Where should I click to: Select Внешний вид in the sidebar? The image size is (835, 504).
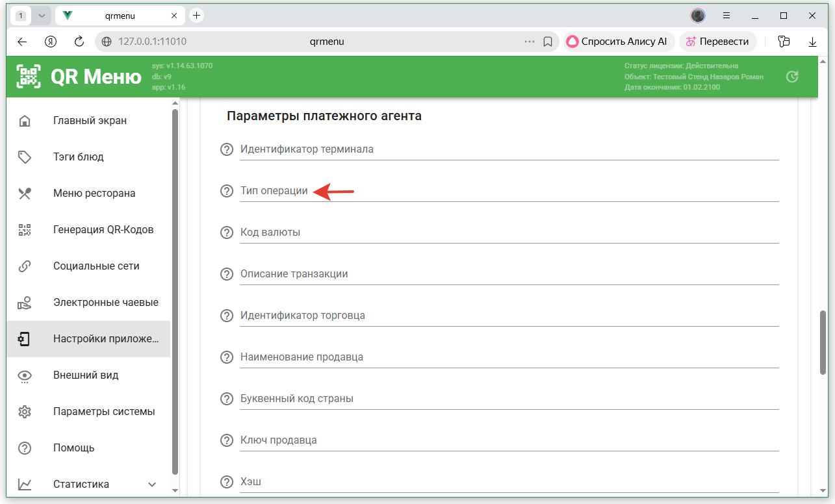(86, 375)
